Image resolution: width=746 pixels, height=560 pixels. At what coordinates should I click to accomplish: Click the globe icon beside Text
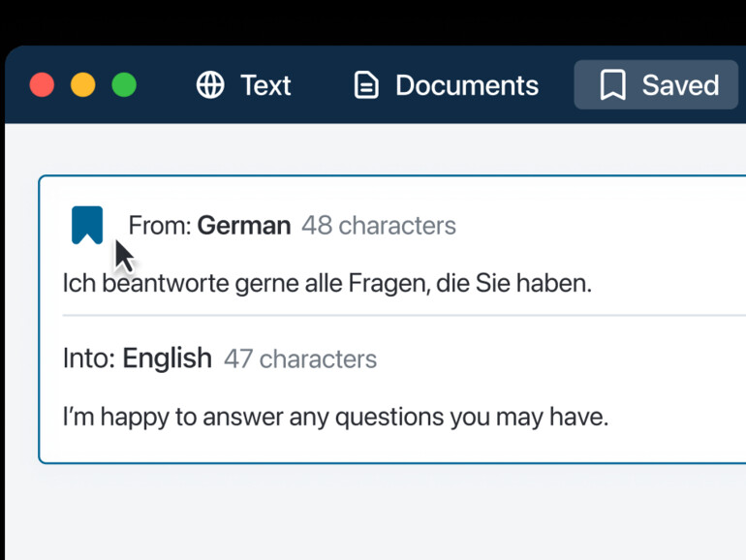pyautogui.click(x=210, y=85)
